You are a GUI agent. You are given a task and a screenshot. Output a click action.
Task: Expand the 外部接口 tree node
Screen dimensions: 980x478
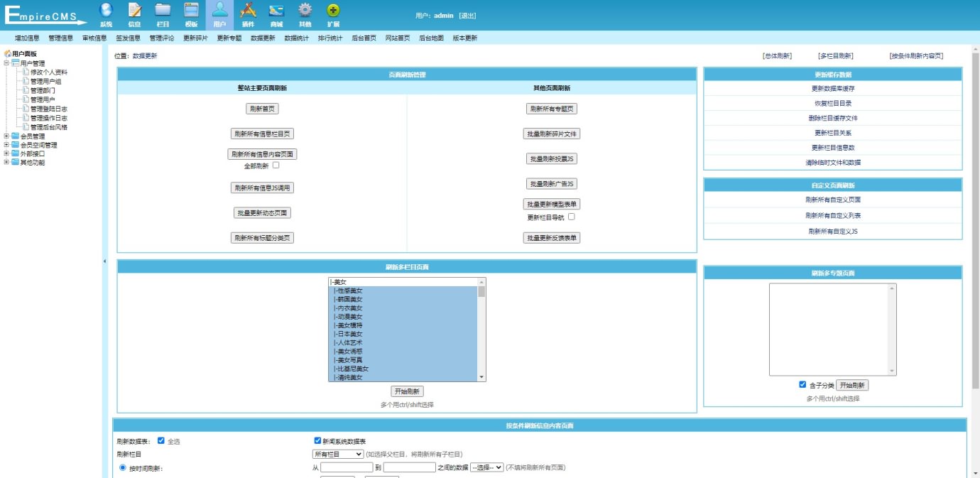pyautogui.click(x=6, y=153)
